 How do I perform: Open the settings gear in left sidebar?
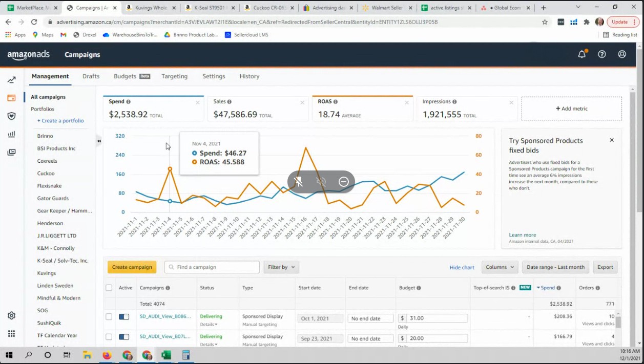(x=11, y=315)
